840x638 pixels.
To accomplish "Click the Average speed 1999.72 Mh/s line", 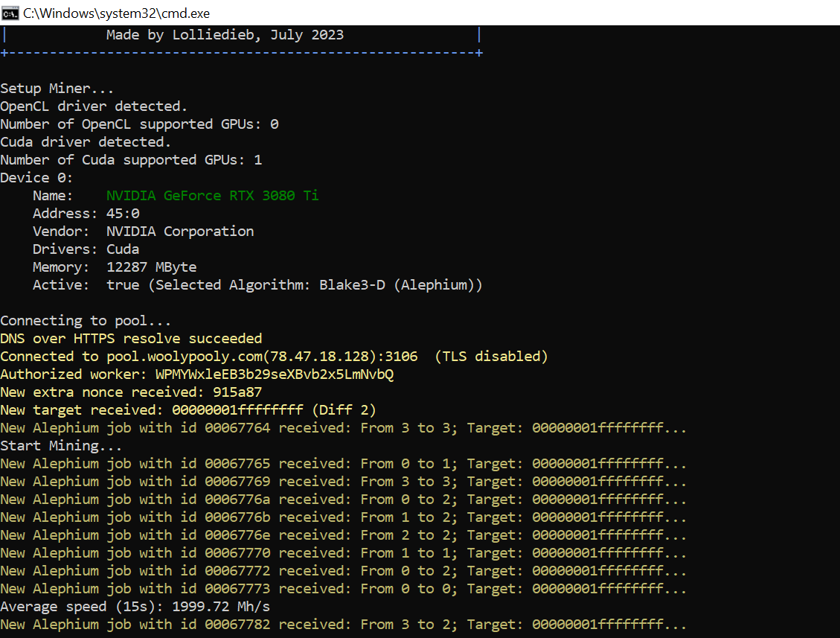I will pos(134,606).
